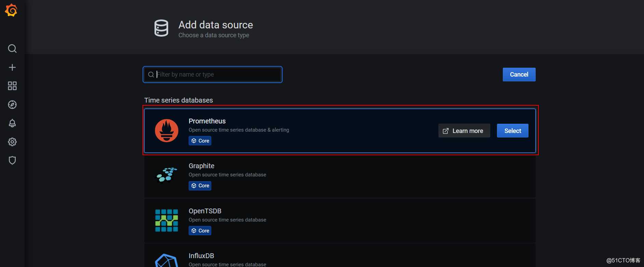Click OpenTSDB's Open source time series description
Image resolution: width=644 pixels, height=267 pixels.
pyautogui.click(x=227, y=220)
